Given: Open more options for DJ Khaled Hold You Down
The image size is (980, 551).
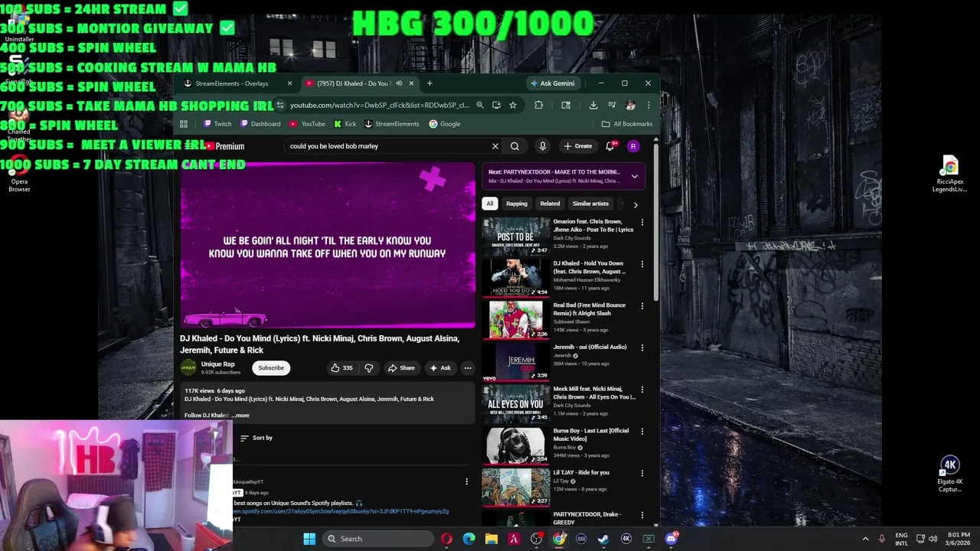Looking at the screenshot, I should click(642, 264).
